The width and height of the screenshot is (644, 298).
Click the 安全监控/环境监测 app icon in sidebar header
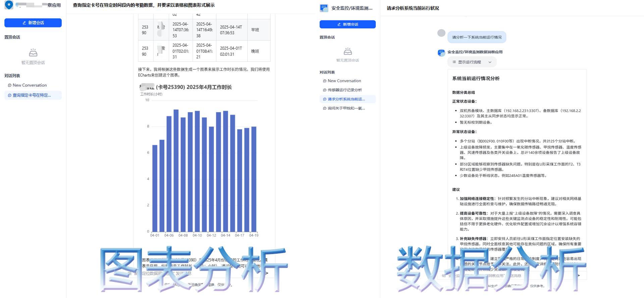point(324,8)
